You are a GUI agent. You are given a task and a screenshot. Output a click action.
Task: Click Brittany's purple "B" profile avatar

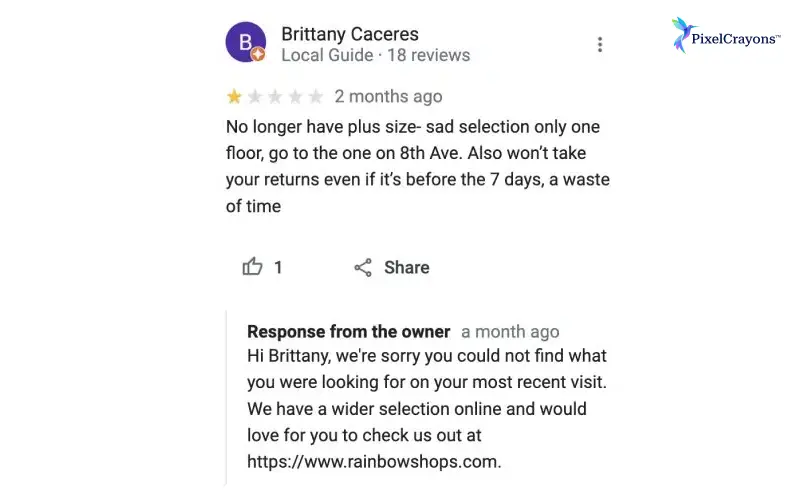pos(245,41)
